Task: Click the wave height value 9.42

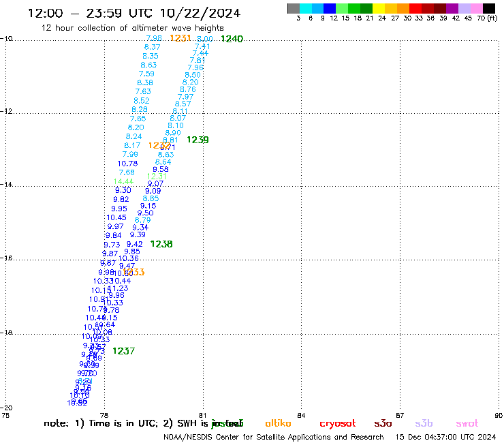Action: (x=135, y=244)
